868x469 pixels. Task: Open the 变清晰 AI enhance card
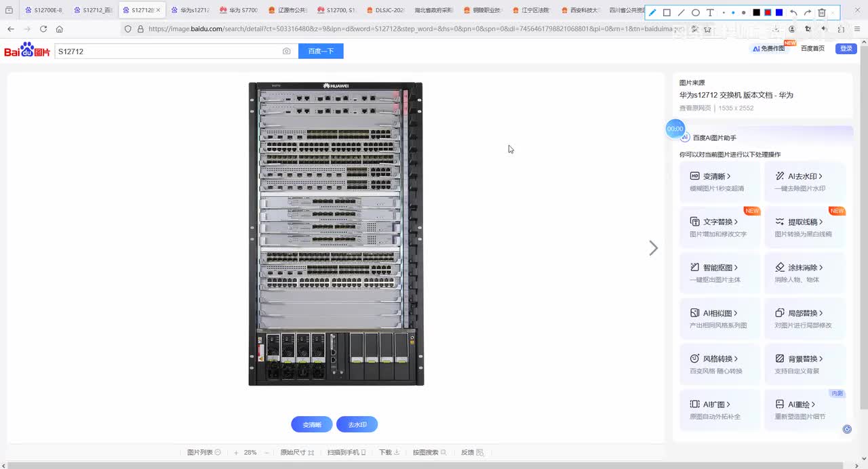(x=720, y=182)
